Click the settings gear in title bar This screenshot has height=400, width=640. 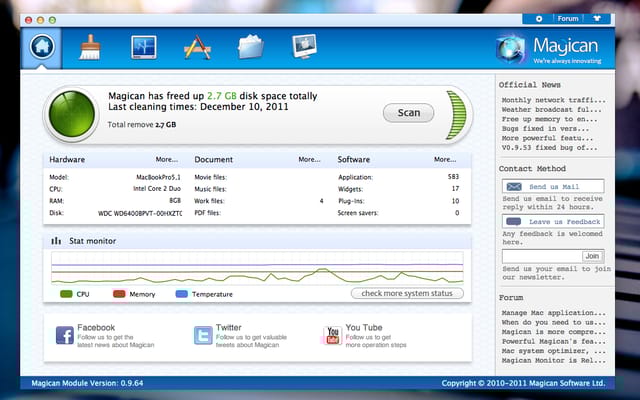coord(539,19)
